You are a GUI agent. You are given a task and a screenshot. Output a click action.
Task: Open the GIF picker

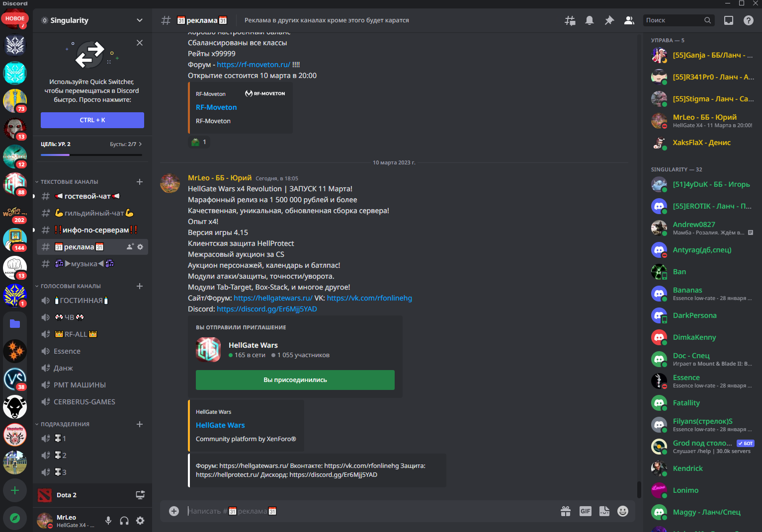(586, 511)
